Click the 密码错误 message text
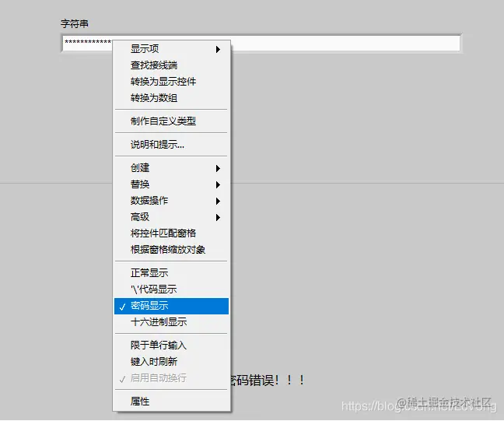This screenshot has width=504, height=421. point(268,381)
